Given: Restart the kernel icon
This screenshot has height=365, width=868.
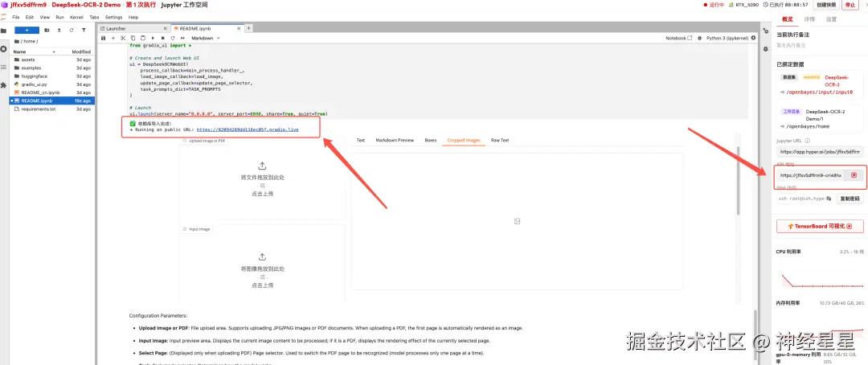Looking at the screenshot, I should coord(173,39).
